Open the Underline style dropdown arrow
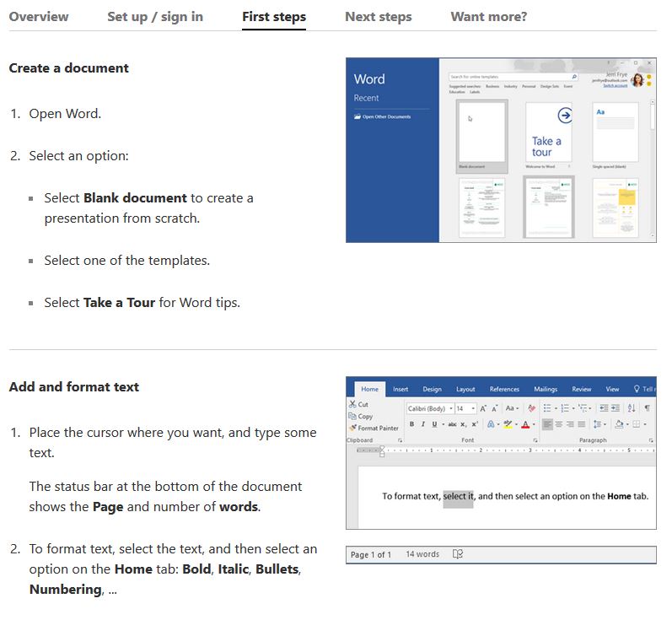The width and height of the screenshot is (672, 620). 443,424
